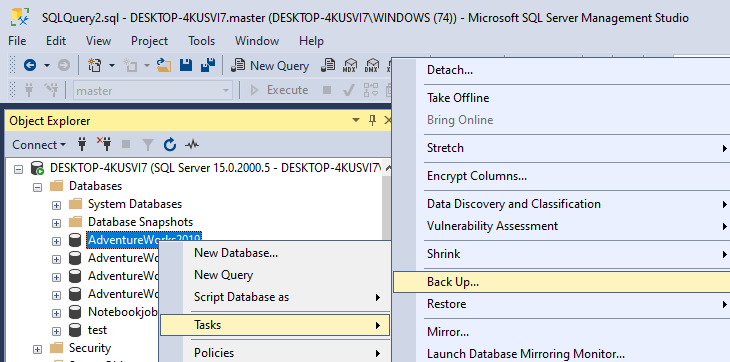This screenshot has height=362, width=730.
Task: Choose Encrypt Columns... in the Tasks submenu
Action: coord(561,176)
